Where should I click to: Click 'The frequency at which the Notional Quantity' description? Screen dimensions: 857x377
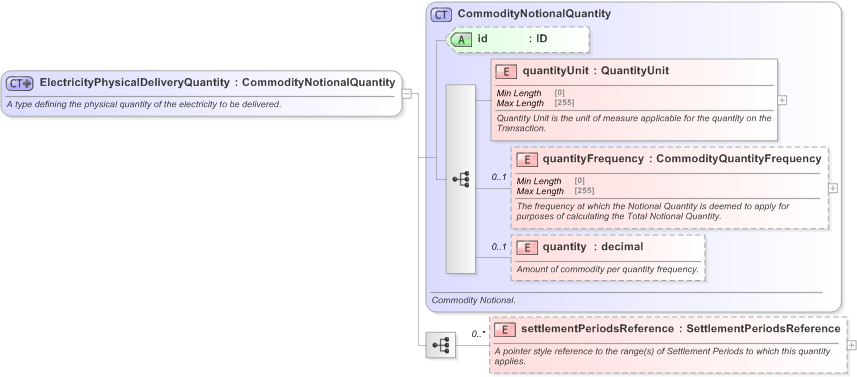[x=653, y=211]
